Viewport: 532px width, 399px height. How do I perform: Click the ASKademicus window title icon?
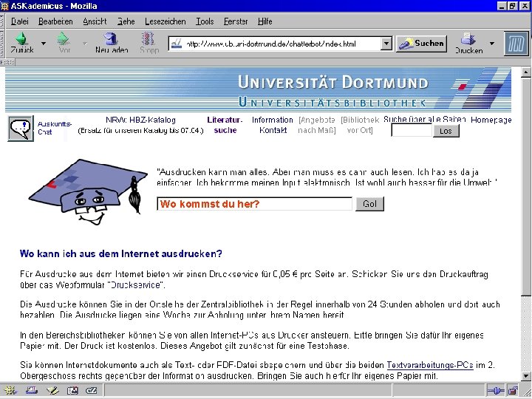[x=4, y=6]
